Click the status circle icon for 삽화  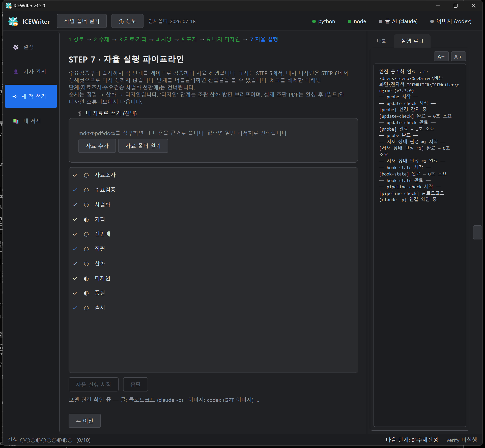86,264
